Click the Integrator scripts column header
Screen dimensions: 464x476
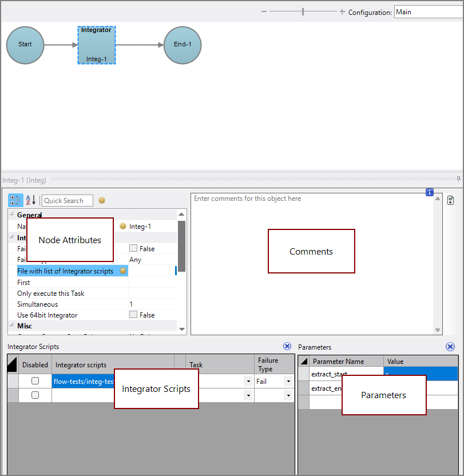113,364
